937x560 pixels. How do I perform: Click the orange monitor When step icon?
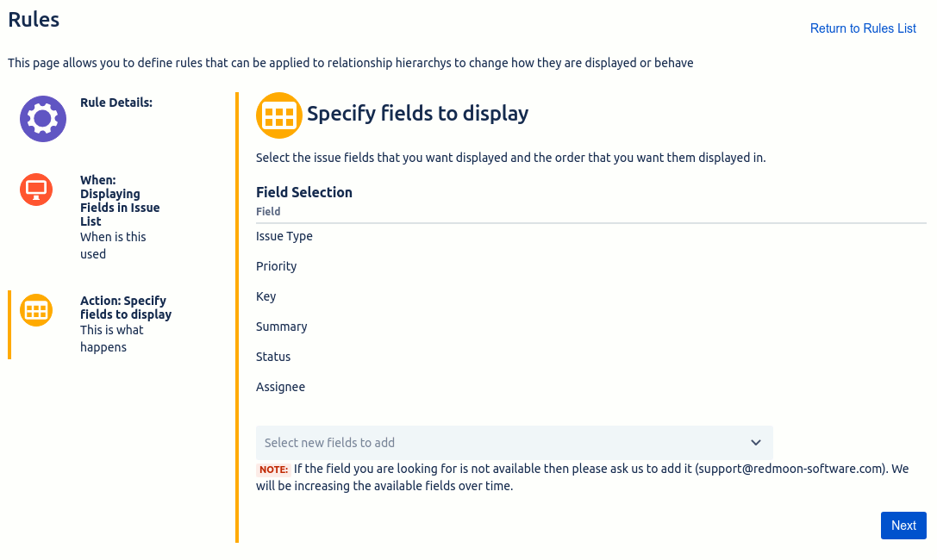pyautogui.click(x=36, y=190)
